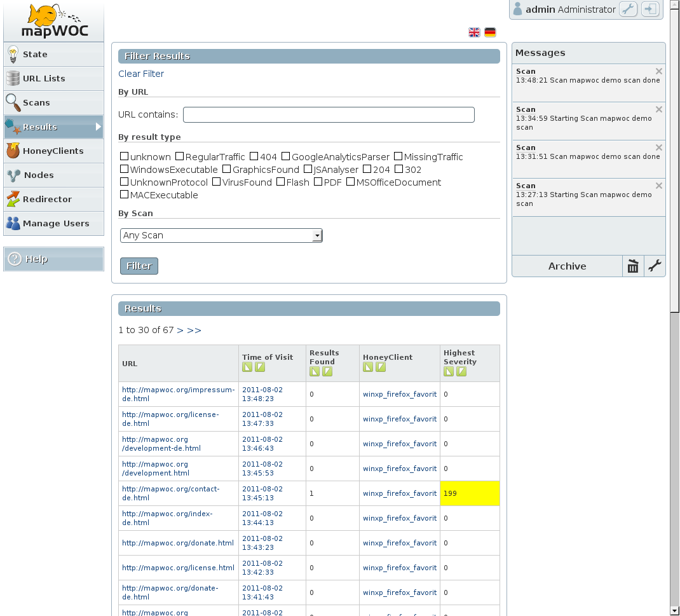Open the Any Scan dropdown
The height and width of the screenshot is (616, 680).
[221, 236]
